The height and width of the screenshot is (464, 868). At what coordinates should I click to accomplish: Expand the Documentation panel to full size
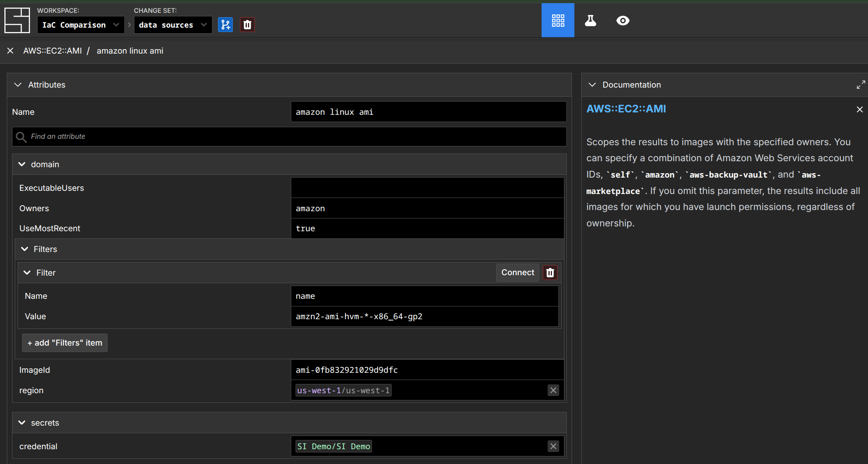click(x=860, y=85)
